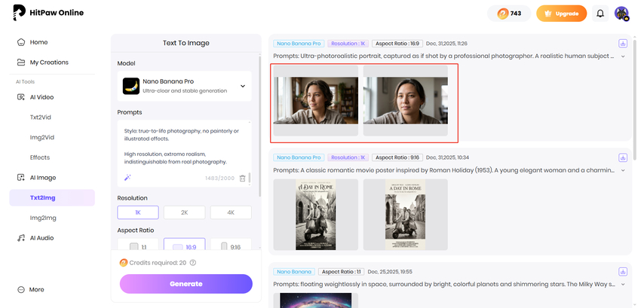644x308 pixels.
Task: Click the orange Upgrade button
Action: point(562,14)
